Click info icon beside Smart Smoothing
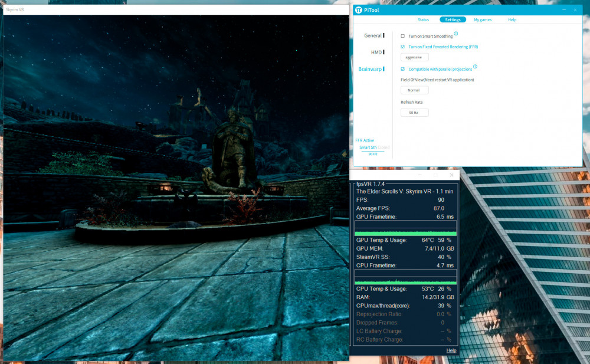 [456, 34]
